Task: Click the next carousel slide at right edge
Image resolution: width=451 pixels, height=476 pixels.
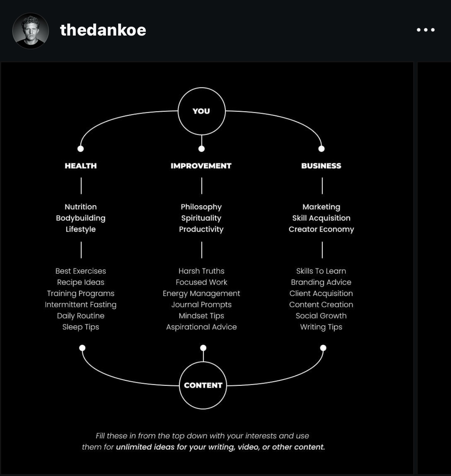Action: 434,268
